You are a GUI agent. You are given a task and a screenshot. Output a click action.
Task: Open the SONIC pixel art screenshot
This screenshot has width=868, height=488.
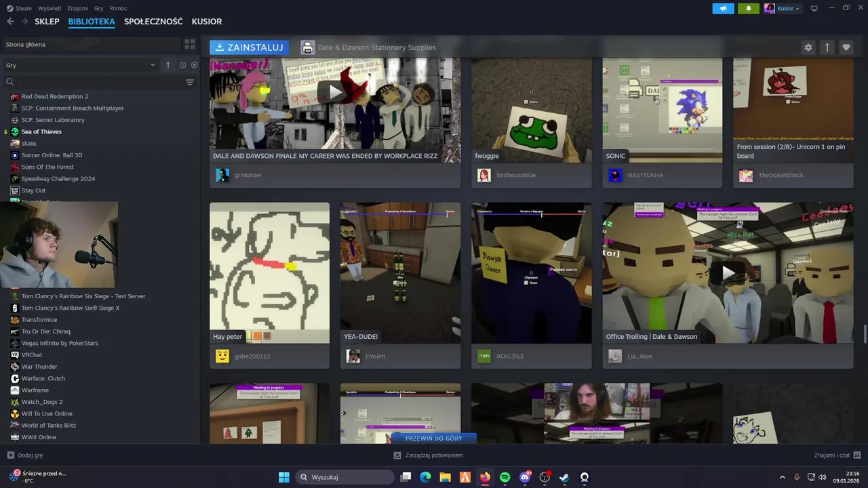click(x=663, y=110)
